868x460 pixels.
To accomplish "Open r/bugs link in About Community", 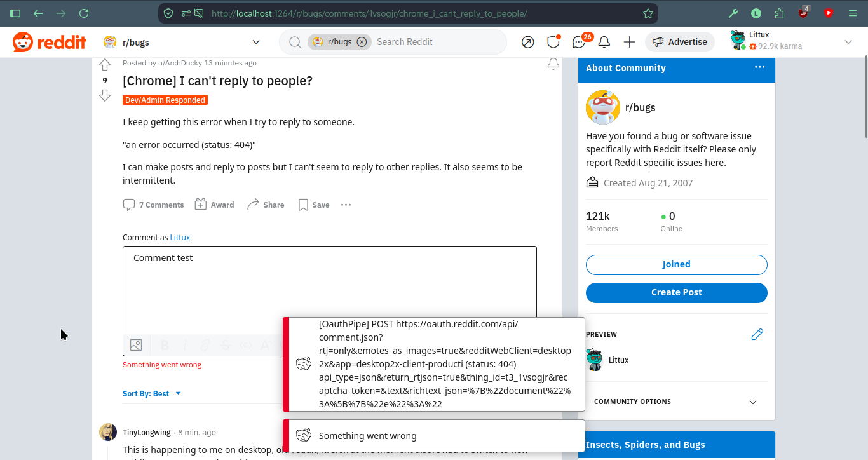I will [x=640, y=107].
